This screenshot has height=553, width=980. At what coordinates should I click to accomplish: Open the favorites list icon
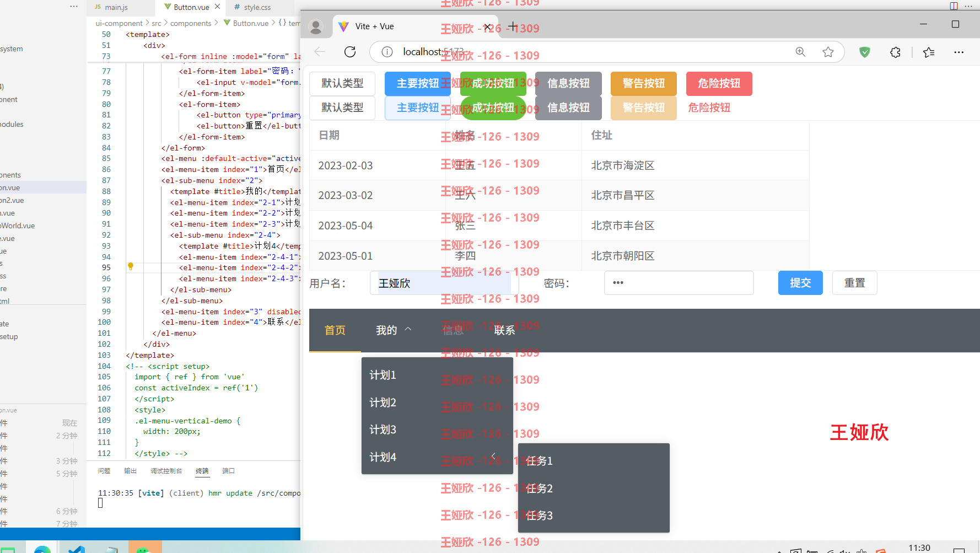click(929, 52)
